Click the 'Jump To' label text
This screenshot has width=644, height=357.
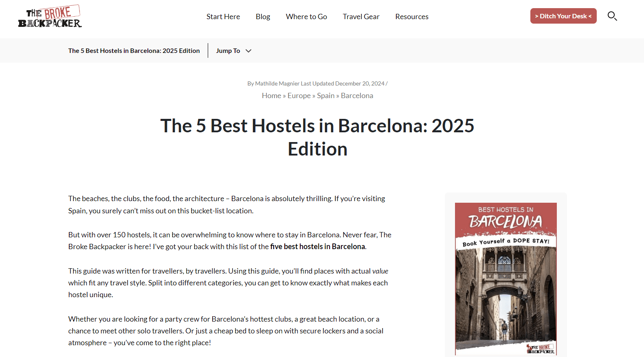point(228,51)
